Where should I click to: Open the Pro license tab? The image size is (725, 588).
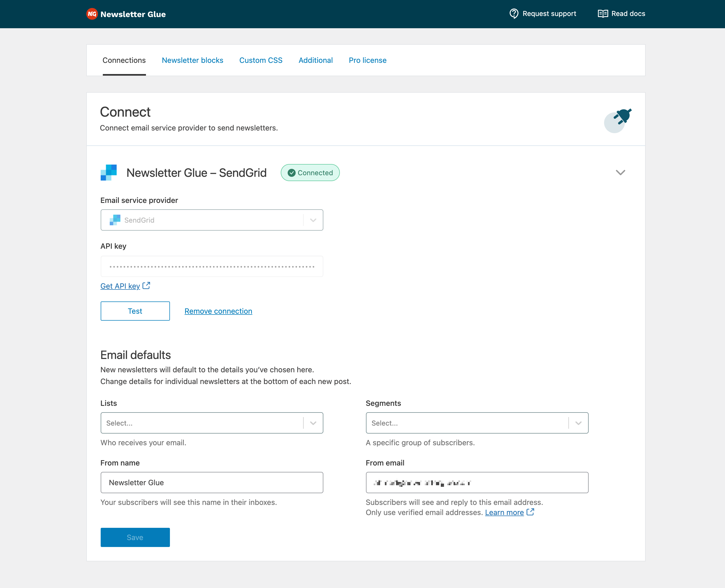[368, 60]
